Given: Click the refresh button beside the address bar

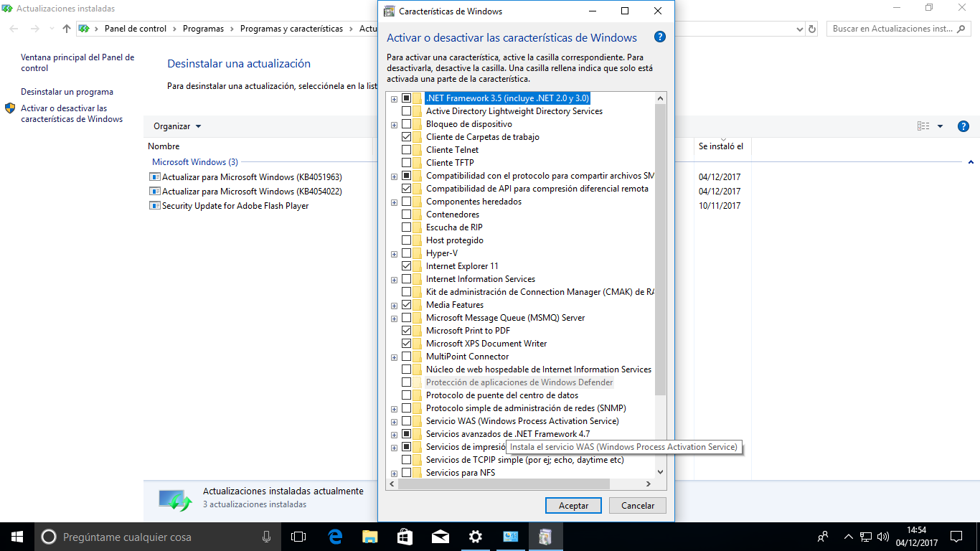Looking at the screenshot, I should [x=812, y=29].
